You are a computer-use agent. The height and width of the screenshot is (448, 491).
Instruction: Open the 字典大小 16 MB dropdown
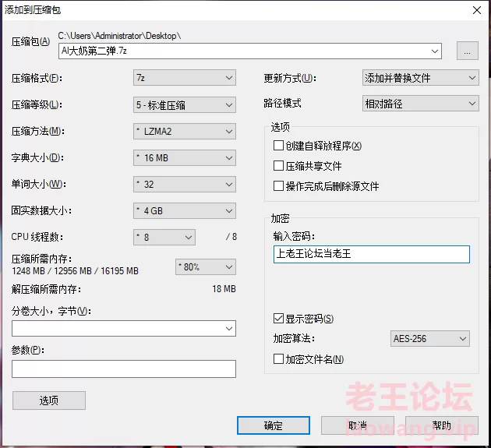185,158
